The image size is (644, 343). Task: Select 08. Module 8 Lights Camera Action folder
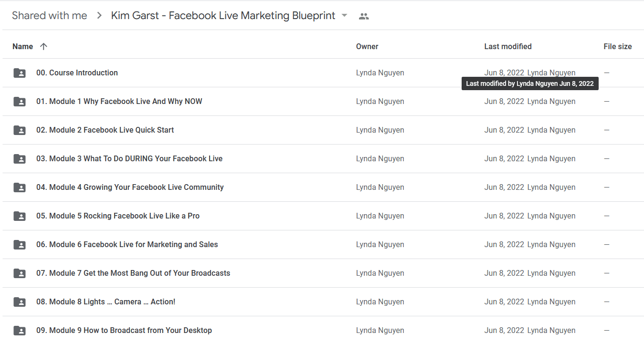[x=106, y=301]
